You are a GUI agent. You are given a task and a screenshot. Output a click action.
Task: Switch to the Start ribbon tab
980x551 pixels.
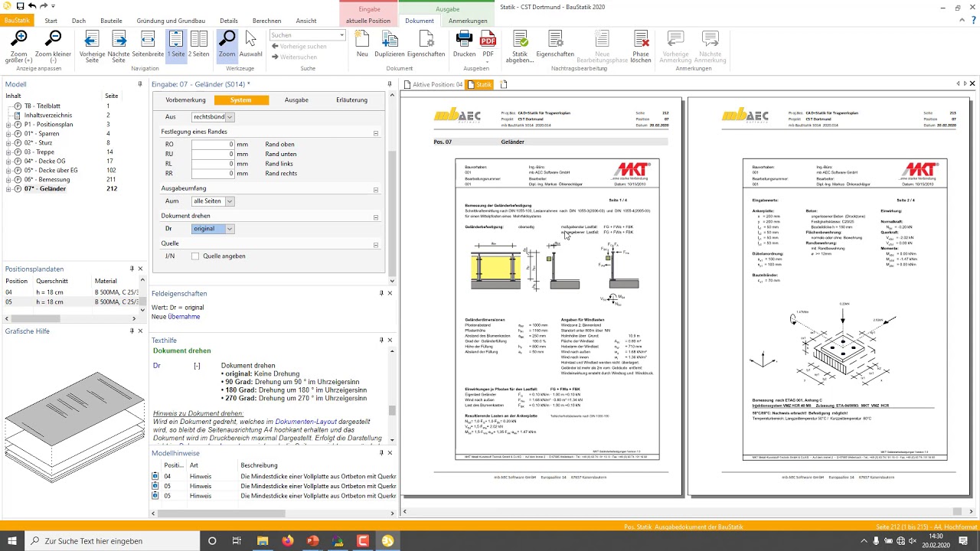tap(51, 21)
